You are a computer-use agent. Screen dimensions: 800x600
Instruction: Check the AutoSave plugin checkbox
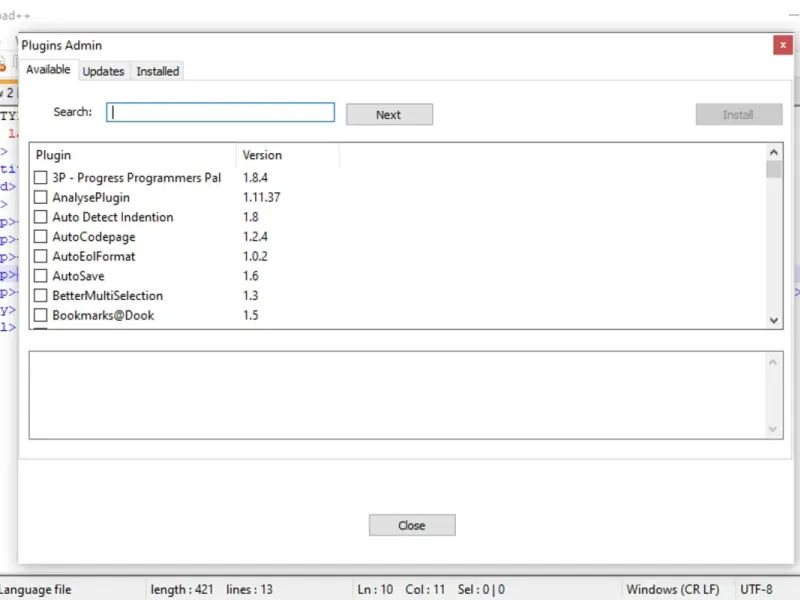click(40, 276)
